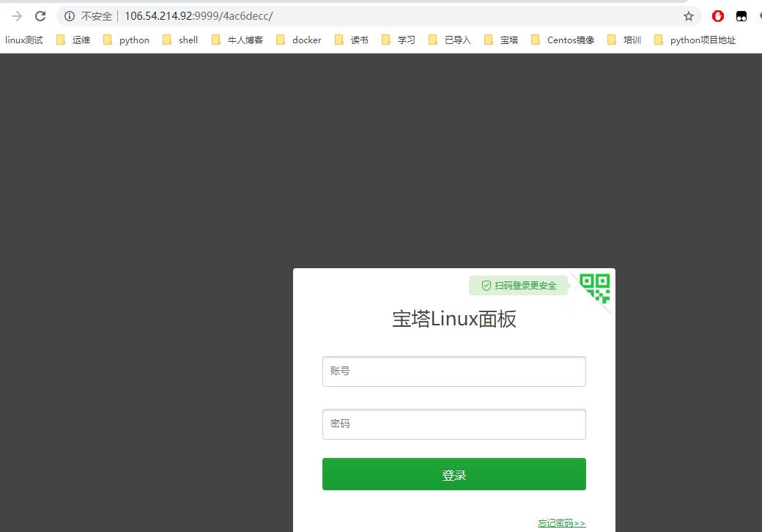762x532 pixels.
Task: Click the dark sunglasses extension icon
Action: [x=741, y=15]
